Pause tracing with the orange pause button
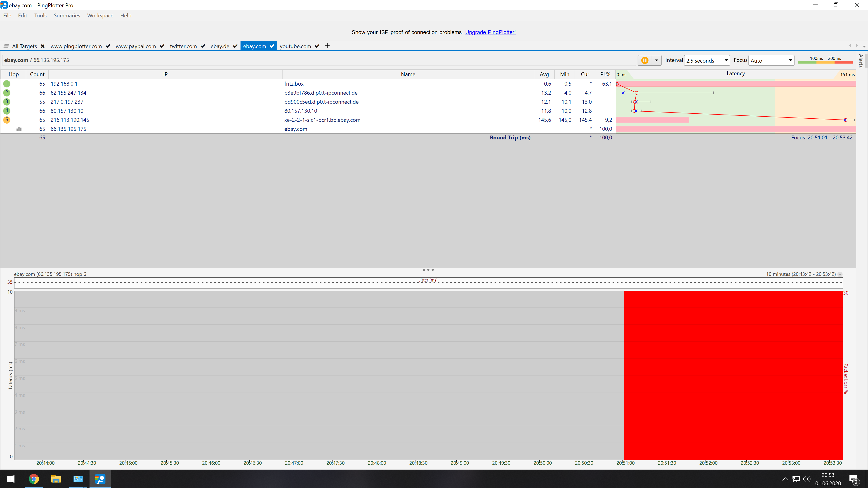 645,60
